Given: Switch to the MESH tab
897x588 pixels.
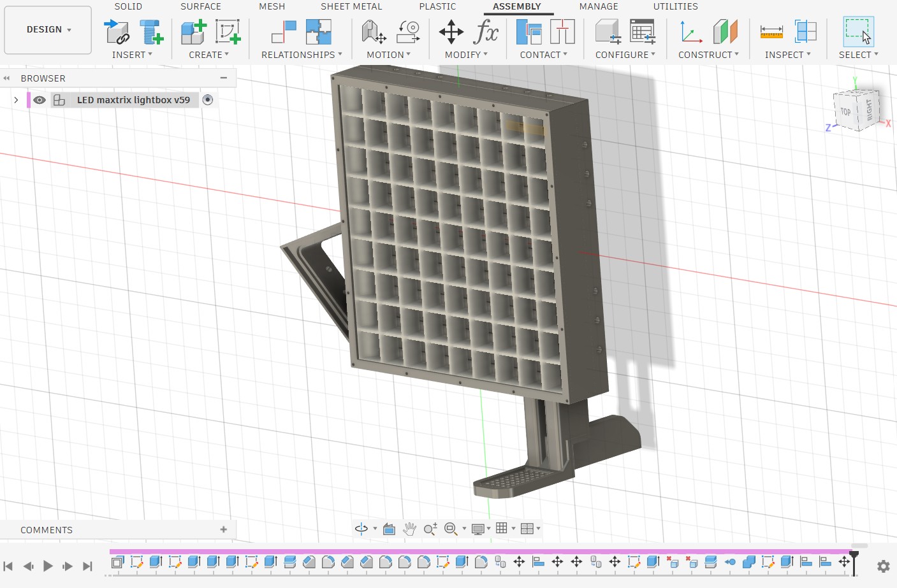Looking at the screenshot, I should click(272, 6).
